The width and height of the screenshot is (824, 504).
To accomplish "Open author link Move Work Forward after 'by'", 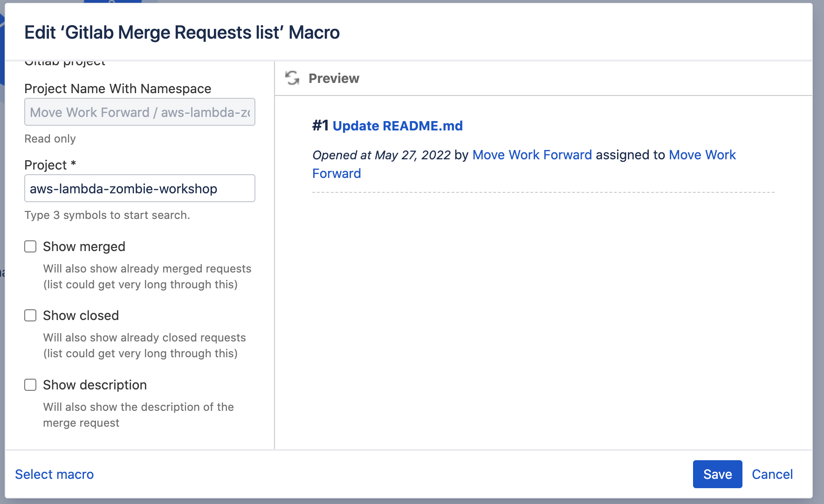I will pos(532,155).
